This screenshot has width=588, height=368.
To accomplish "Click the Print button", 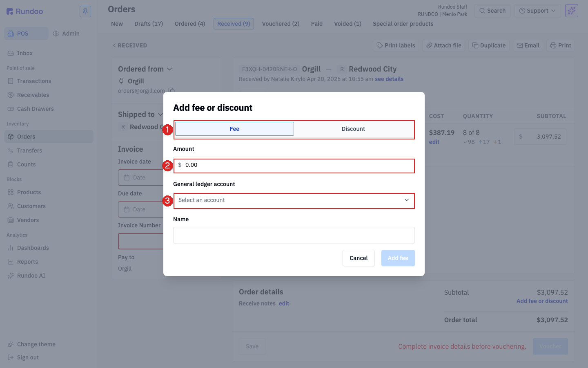I will 561,45.
